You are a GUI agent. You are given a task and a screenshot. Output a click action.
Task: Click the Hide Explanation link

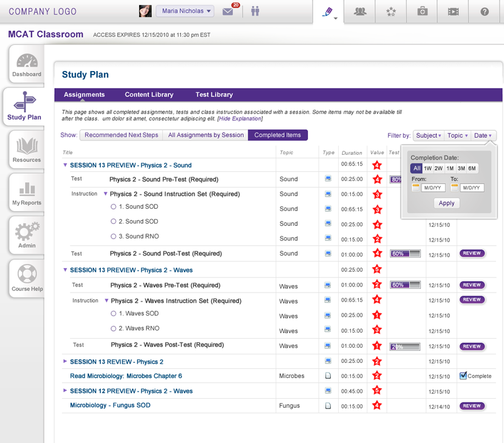pyautogui.click(x=240, y=118)
